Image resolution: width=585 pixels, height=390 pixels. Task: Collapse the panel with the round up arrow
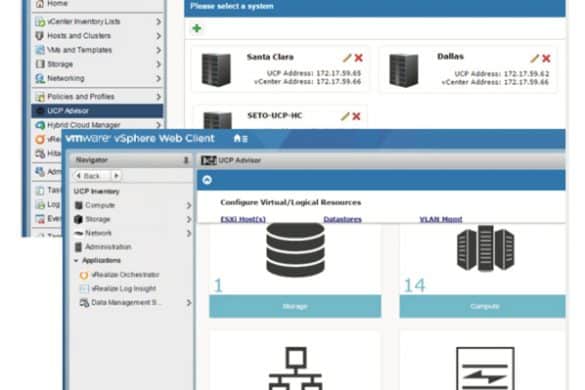click(x=207, y=180)
